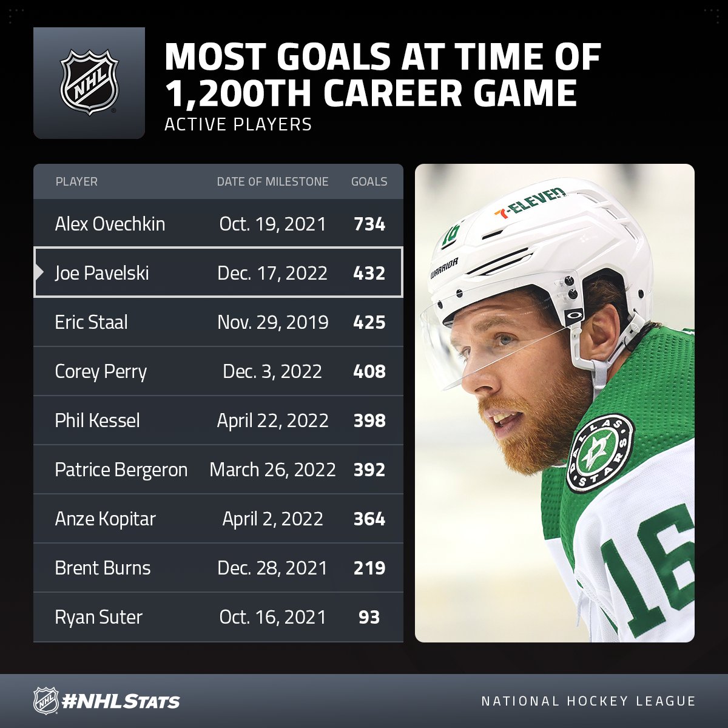
Task: Click the DATE OF MILESTONE column header
Action: [272, 181]
